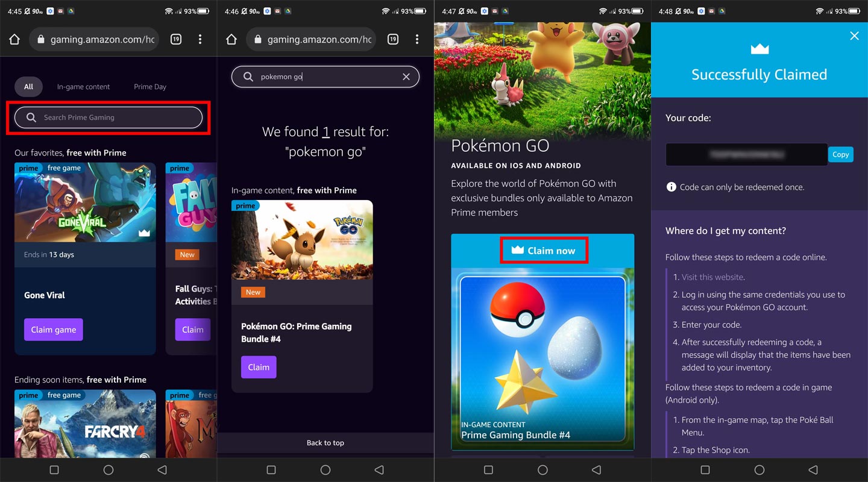Tap the New badge on Pokémon GO card
Viewport: 868px width, 482px height.
[253, 292]
